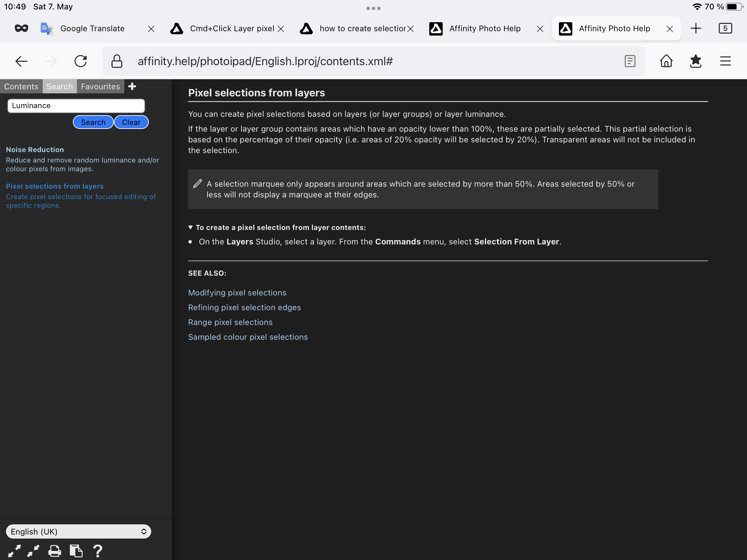Open help question mark icon

click(98, 551)
